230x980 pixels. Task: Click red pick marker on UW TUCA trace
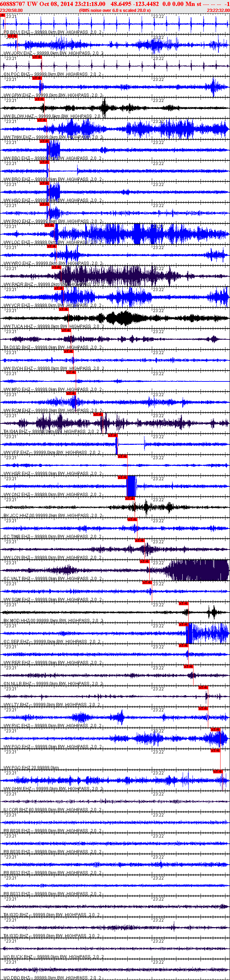click(x=63, y=309)
